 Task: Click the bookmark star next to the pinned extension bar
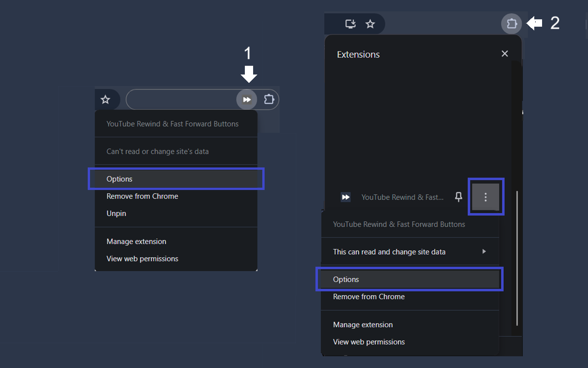(105, 99)
